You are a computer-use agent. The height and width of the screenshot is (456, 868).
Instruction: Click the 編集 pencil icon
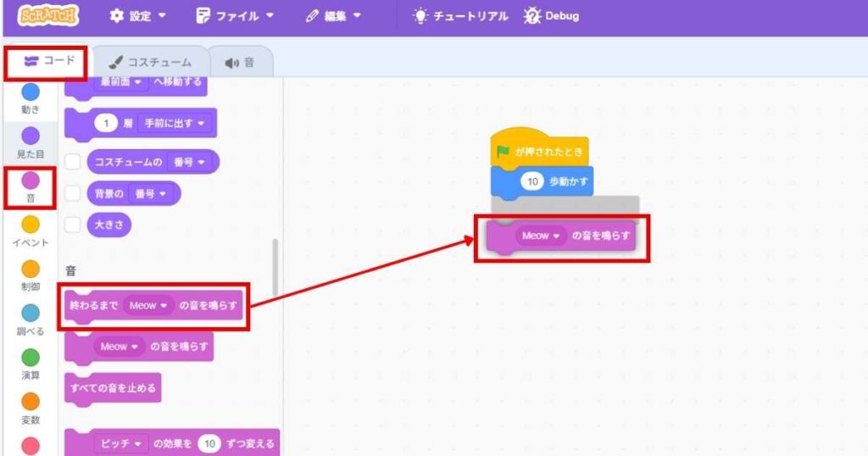tap(312, 16)
